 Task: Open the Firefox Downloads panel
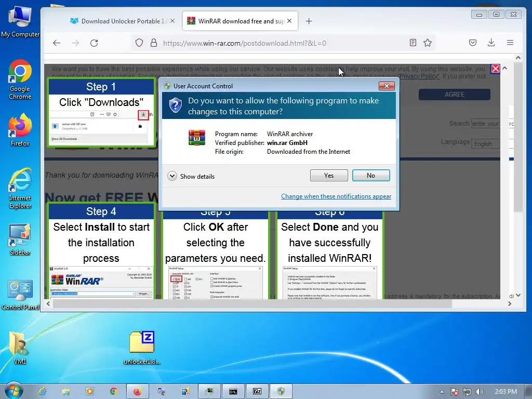pos(491,43)
